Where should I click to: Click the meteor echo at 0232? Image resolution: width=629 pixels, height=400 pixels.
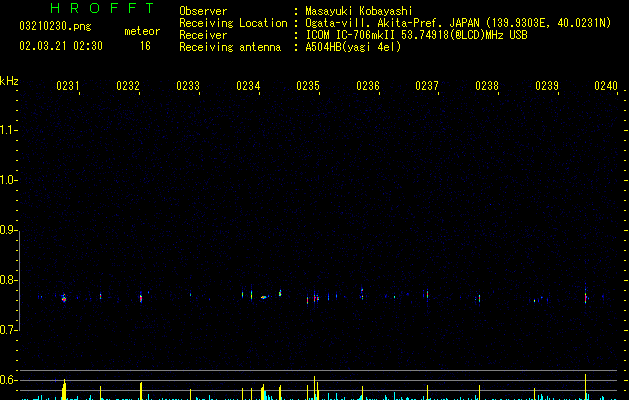point(141,298)
